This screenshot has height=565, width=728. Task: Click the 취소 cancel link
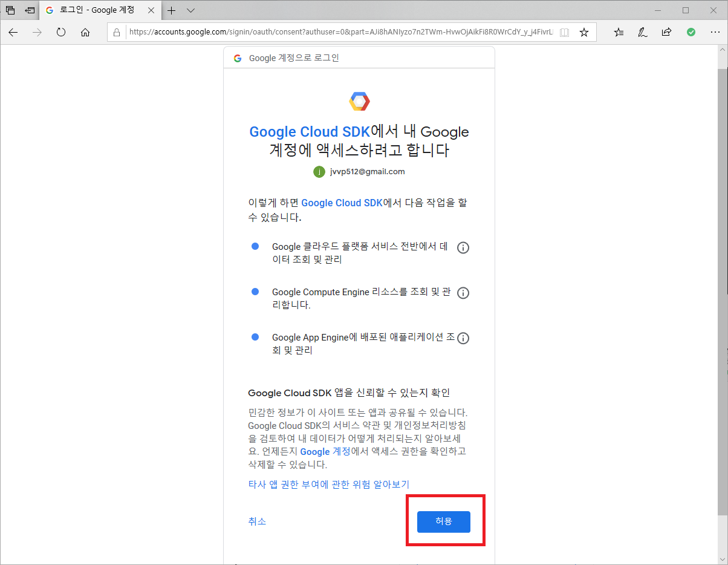[257, 521]
